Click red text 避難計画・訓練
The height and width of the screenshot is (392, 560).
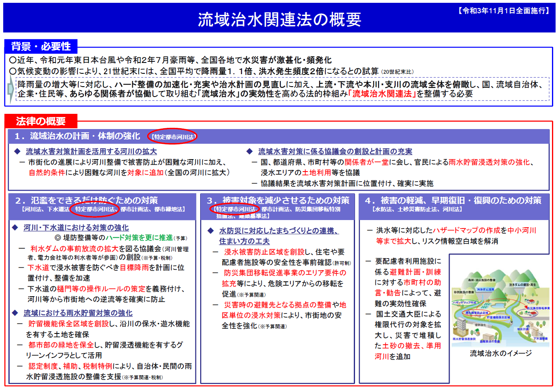tap(415, 272)
